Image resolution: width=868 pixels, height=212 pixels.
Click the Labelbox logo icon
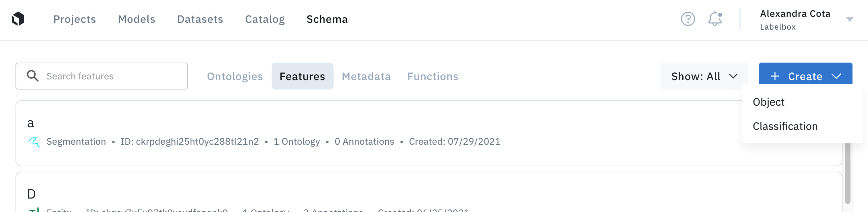click(x=18, y=19)
